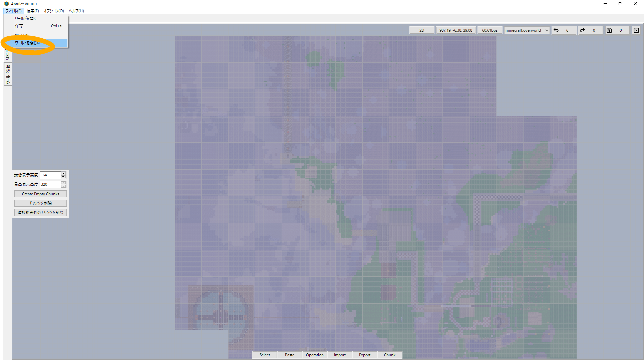Image resolution: width=644 pixels, height=360 pixels.
Task: Click the undo arrow button
Action: click(556, 30)
